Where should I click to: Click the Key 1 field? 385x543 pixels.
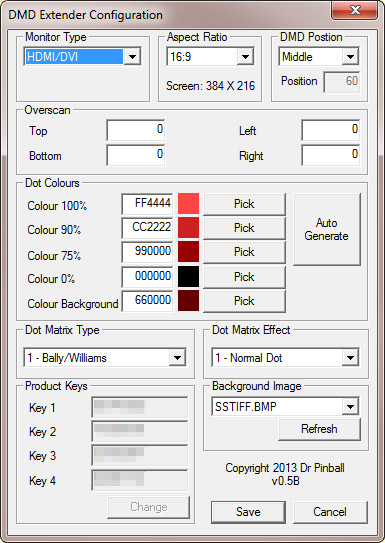pyautogui.click(x=140, y=407)
